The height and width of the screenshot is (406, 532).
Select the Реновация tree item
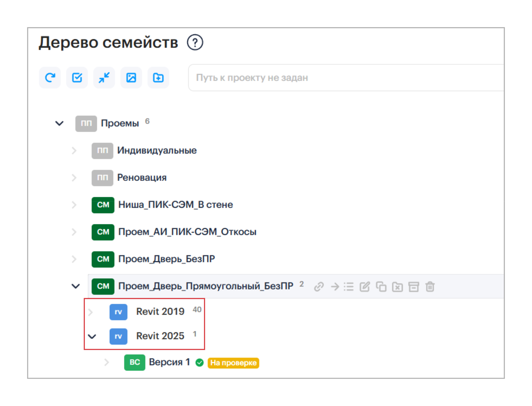pyautogui.click(x=142, y=178)
